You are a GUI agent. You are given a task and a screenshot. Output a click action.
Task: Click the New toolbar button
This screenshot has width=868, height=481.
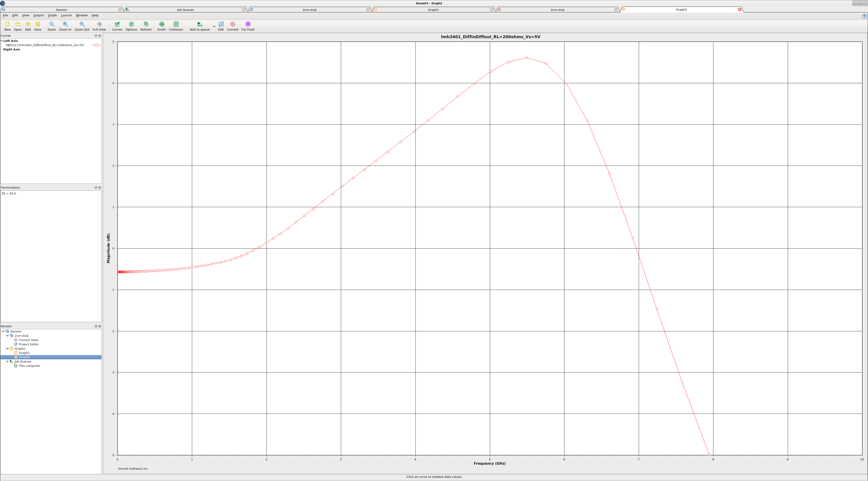[x=7, y=26]
